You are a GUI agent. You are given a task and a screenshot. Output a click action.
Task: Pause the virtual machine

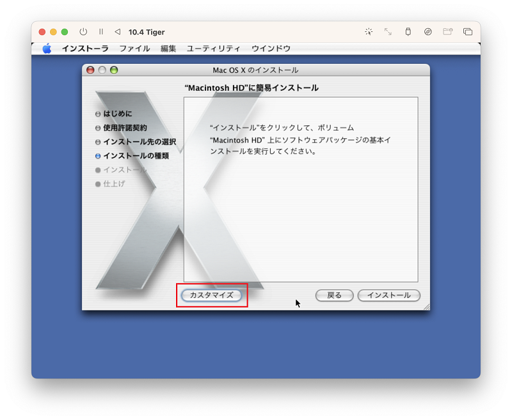[101, 31]
